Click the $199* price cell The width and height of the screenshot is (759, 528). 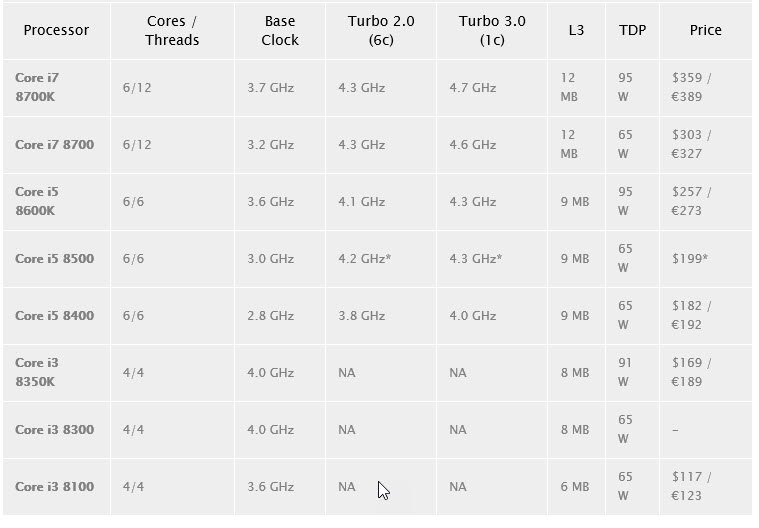click(691, 258)
